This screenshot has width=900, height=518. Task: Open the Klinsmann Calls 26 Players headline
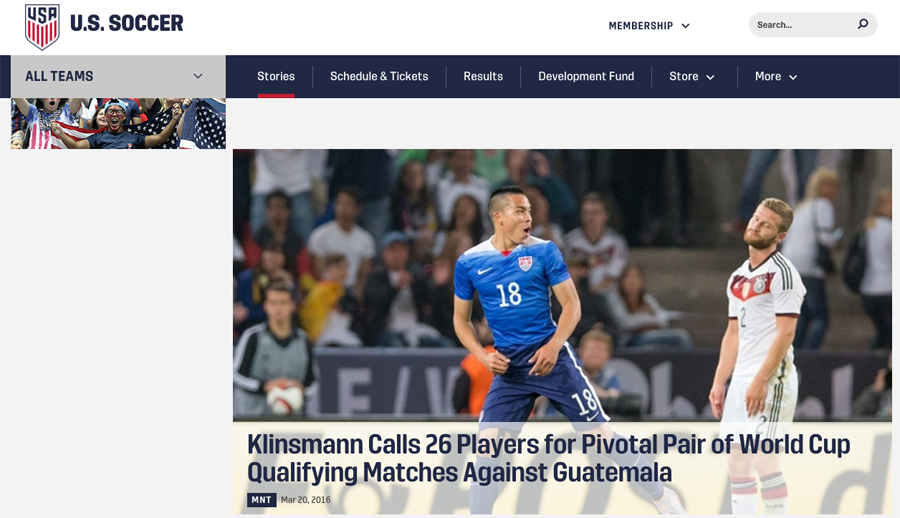548,458
